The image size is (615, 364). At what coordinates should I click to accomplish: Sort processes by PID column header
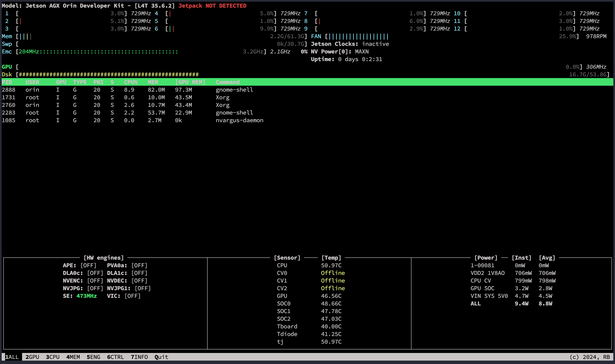point(7,82)
